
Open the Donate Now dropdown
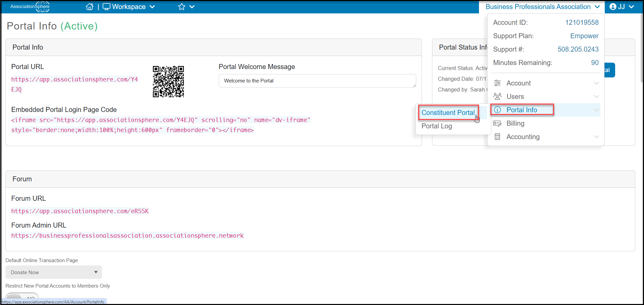pyautogui.click(x=54, y=272)
